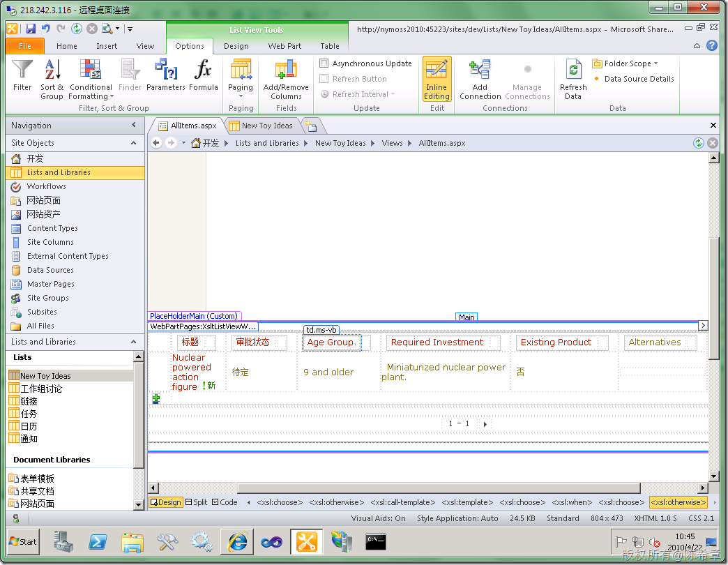Image resolution: width=728 pixels, height=565 pixels.
Task: Open the Filter tool in ribbon
Action: click(x=22, y=75)
